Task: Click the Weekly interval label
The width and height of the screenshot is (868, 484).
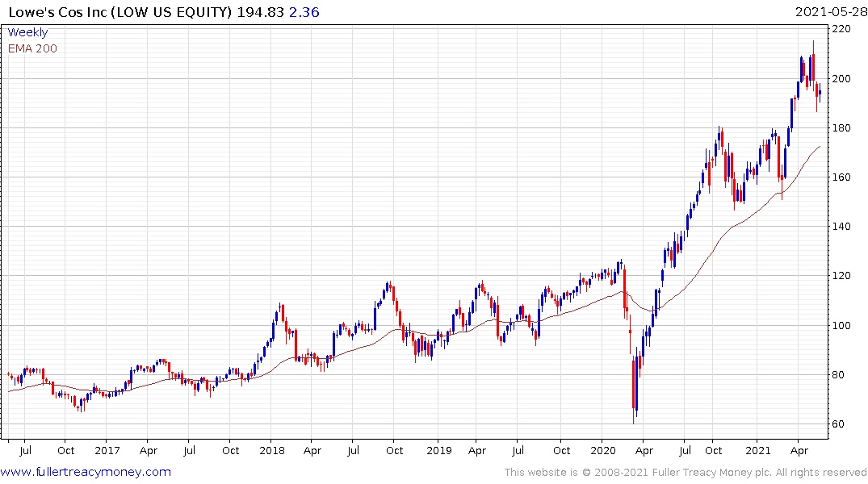Action: click(x=27, y=32)
